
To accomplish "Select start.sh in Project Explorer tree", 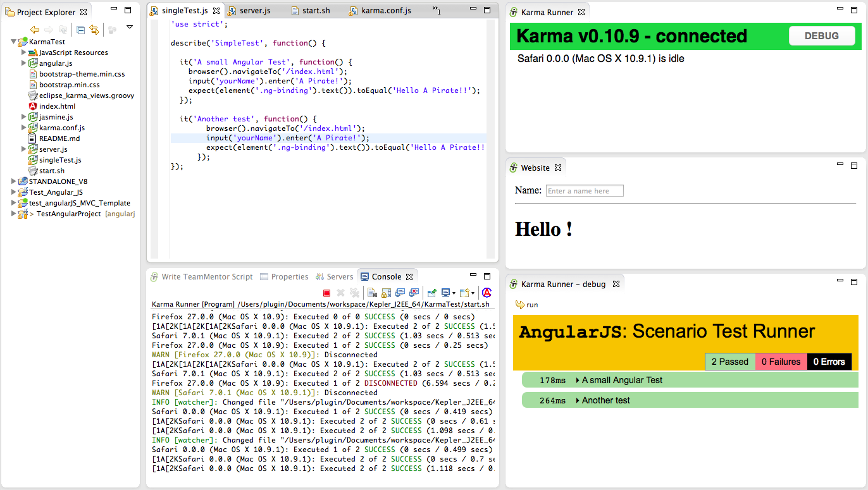I will (x=51, y=171).
